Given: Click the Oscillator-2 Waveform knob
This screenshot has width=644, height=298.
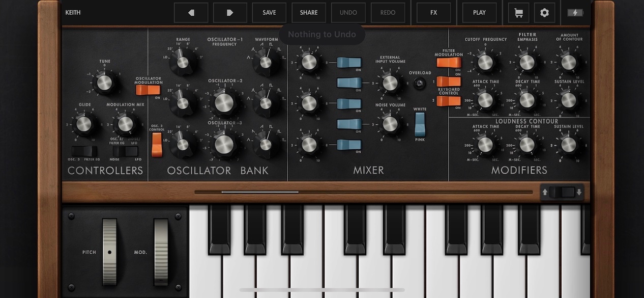Looking at the screenshot, I should pos(266,103).
